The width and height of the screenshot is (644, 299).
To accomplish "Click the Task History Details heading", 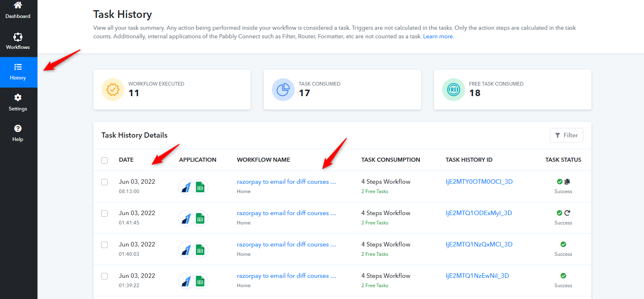I will pos(135,135).
